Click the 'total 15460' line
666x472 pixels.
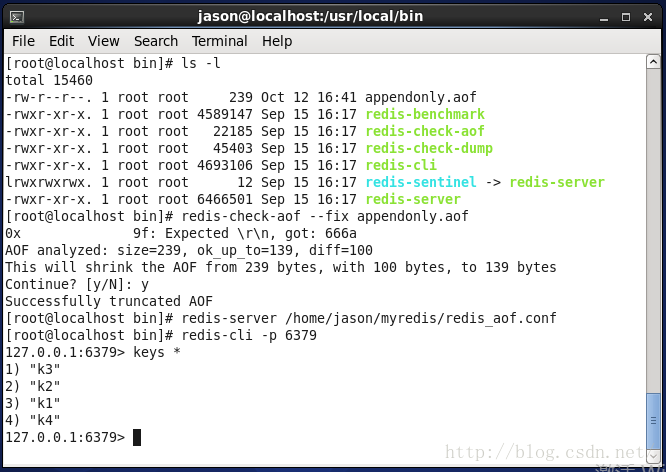pyautogui.click(x=49, y=80)
